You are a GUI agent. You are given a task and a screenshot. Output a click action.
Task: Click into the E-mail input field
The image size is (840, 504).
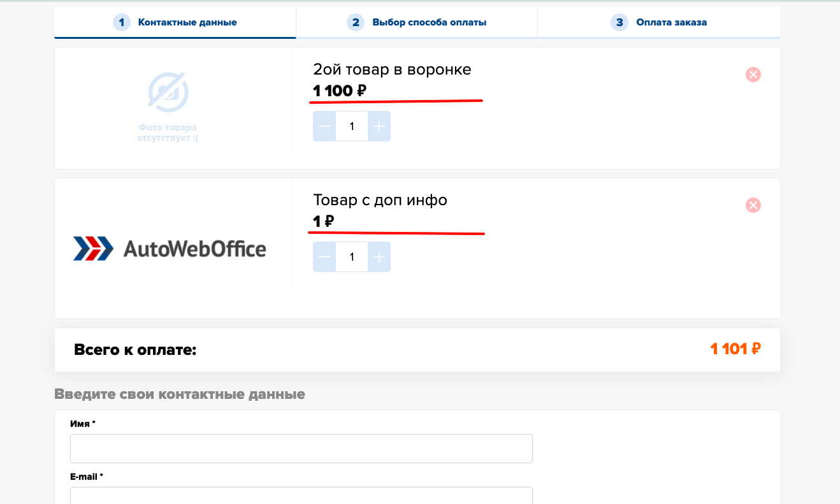tap(301, 496)
